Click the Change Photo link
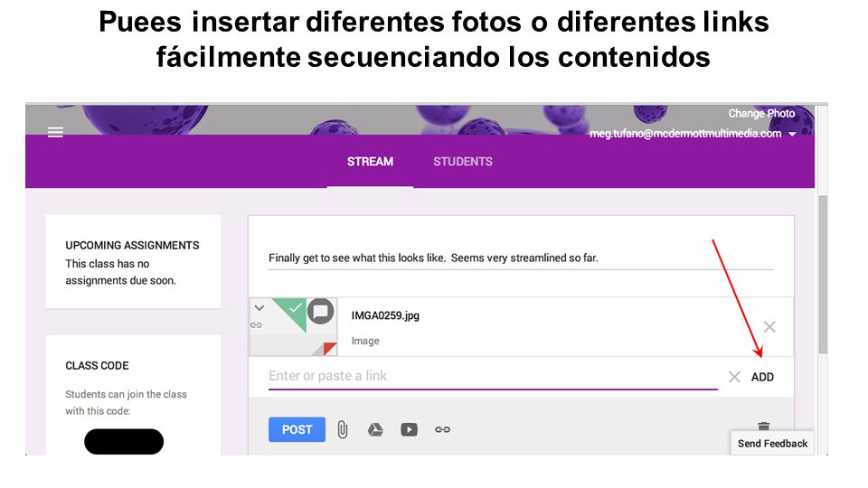 click(761, 114)
